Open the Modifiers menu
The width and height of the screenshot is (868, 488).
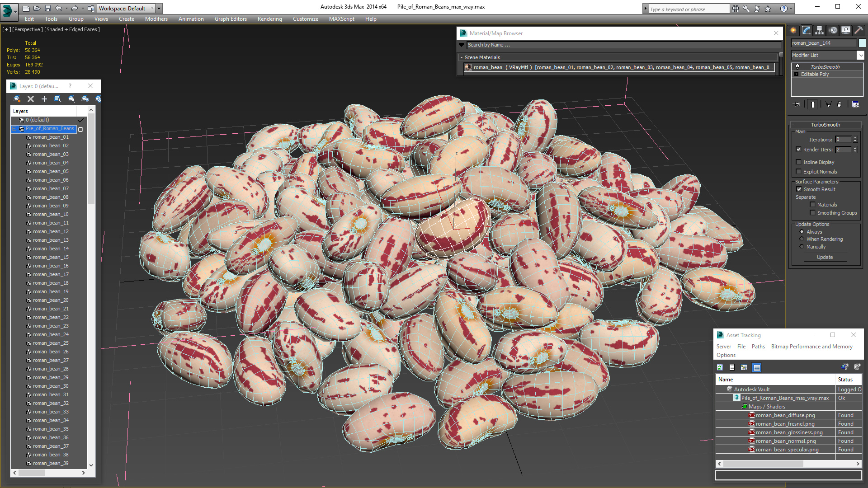(x=156, y=19)
